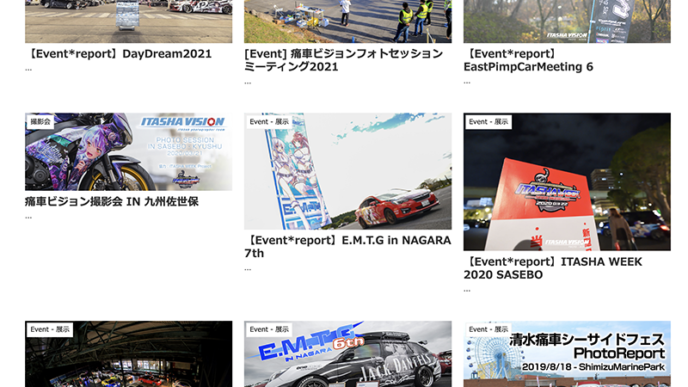Viewport: 688px width, 387px height.
Task: Open the 痛車ビジョンフォトセッションミーティング2021 article link
Action: (344, 60)
